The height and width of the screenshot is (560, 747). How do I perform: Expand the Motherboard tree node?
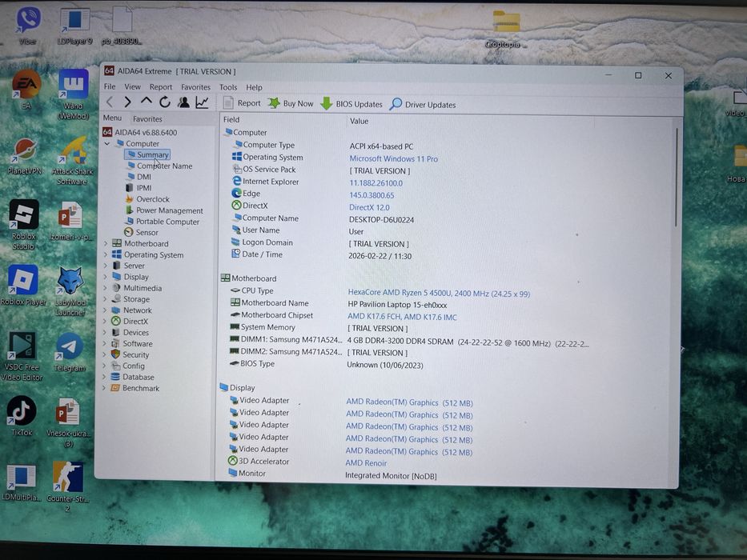(x=106, y=243)
